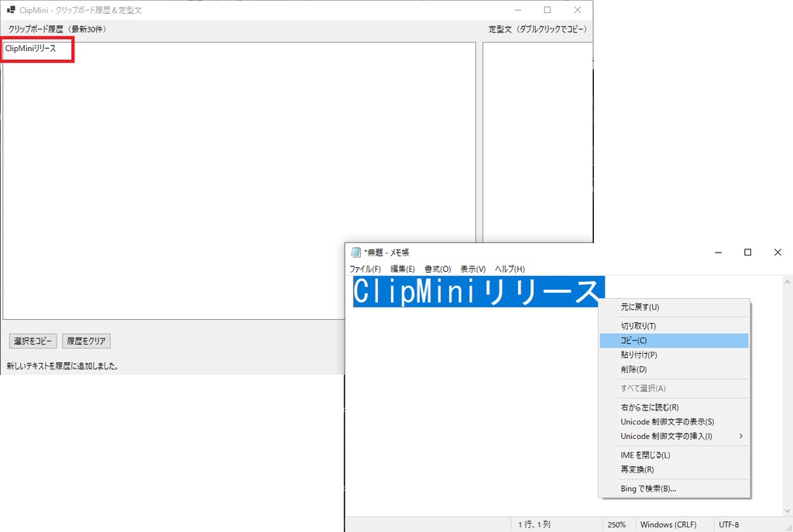Open the 表示 menu in Notepad
Image resolution: width=793 pixels, height=532 pixels.
(x=472, y=269)
